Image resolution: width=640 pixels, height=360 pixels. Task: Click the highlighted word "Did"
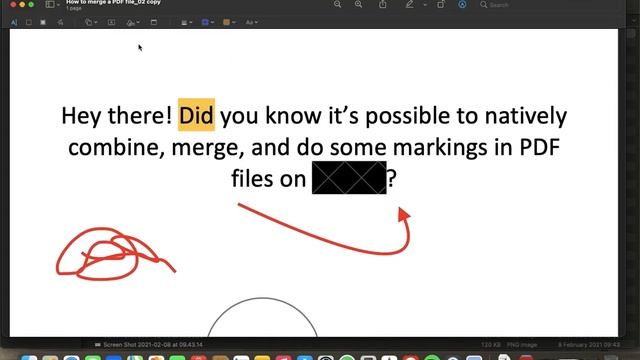[x=196, y=115]
